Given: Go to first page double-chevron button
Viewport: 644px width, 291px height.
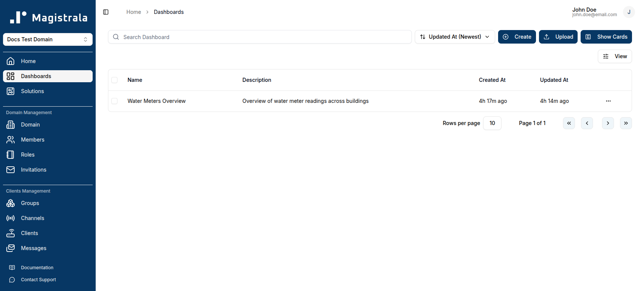Looking at the screenshot, I should pyautogui.click(x=569, y=123).
